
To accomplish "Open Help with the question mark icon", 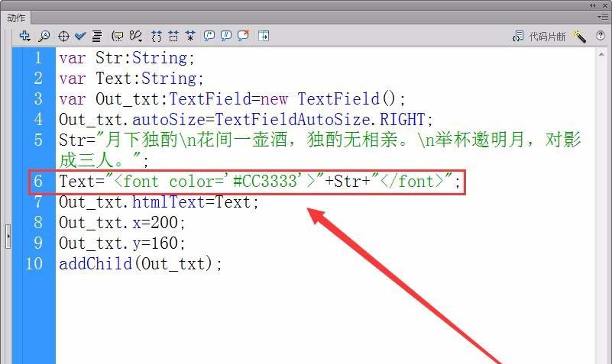I will [601, 36].
